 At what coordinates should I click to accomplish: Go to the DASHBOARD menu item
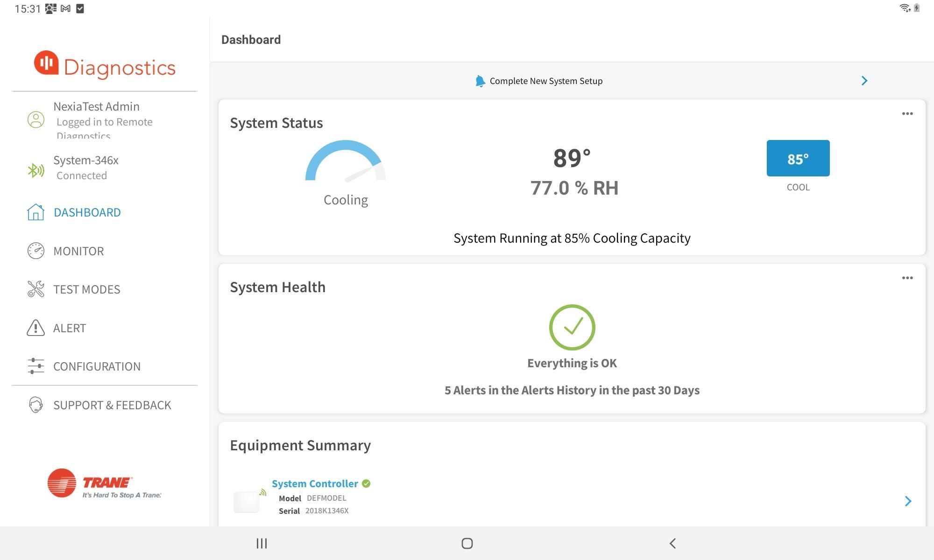87,212
